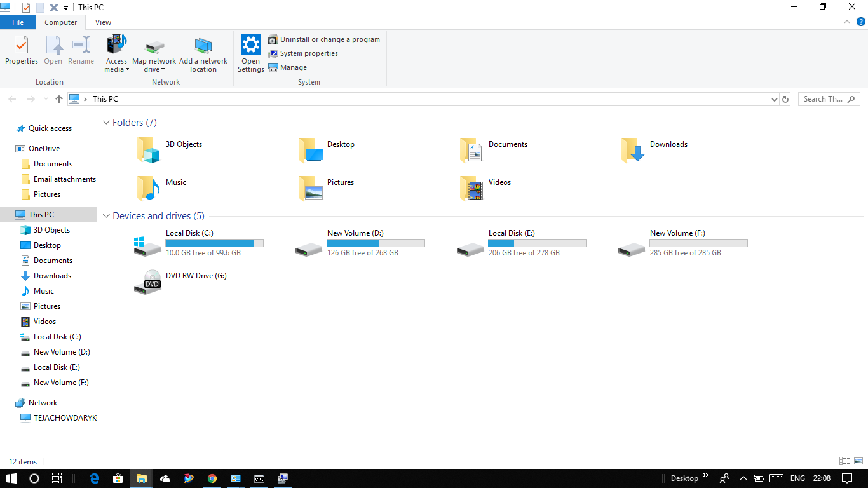This screenshot has height=488, width=868.
Task: Click inside the search box
Action: (x=823, y=99)
